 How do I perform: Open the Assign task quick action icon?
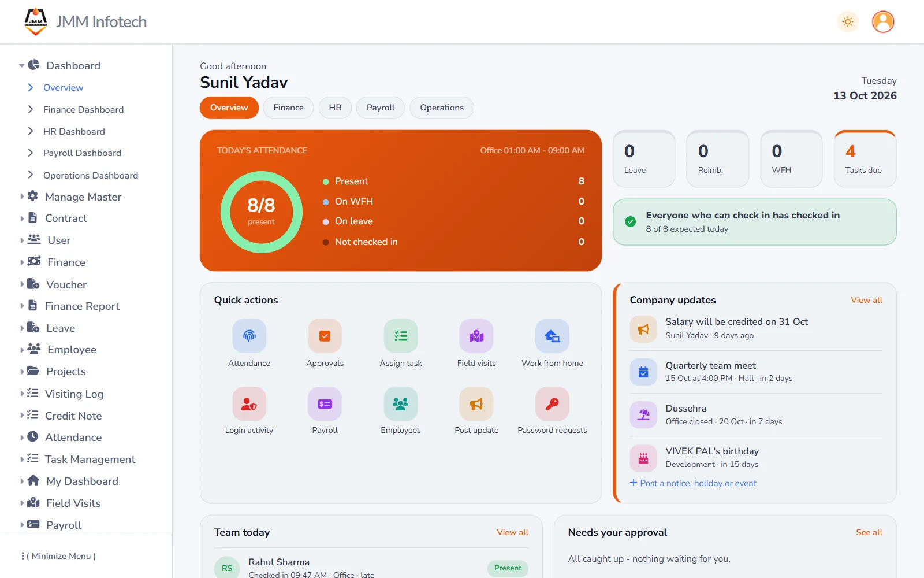coord(401,336)
